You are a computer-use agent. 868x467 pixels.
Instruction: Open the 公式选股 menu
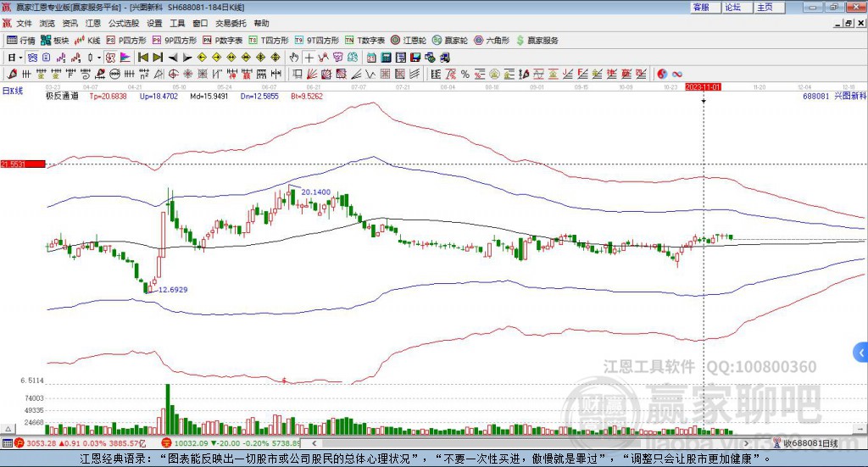tap(124, 23)
